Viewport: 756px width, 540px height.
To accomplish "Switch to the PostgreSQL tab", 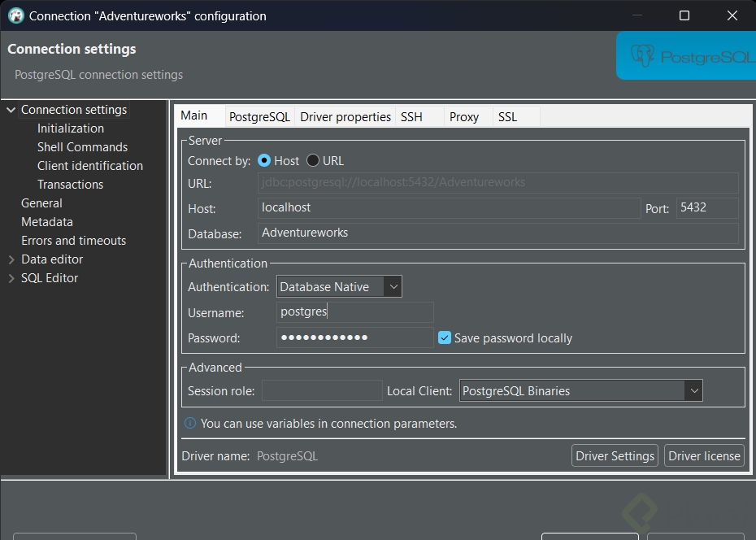I will (x=259, y=116).
